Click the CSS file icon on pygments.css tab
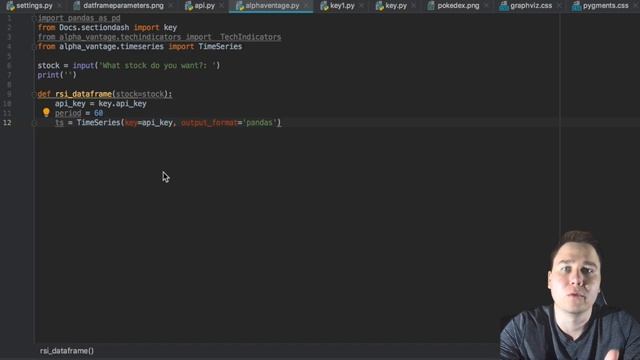Image resolution: width=640 pixels, height=360 pixels. [576, 6]
